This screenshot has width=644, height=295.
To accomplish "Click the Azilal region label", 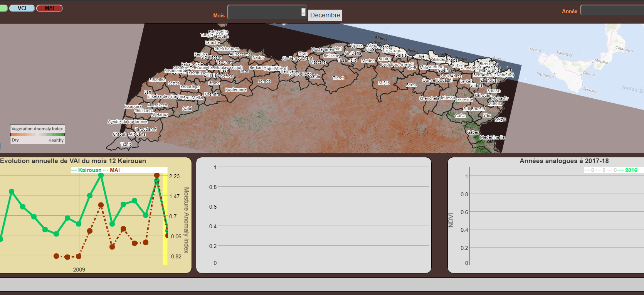I will click(x=187, y=108).
